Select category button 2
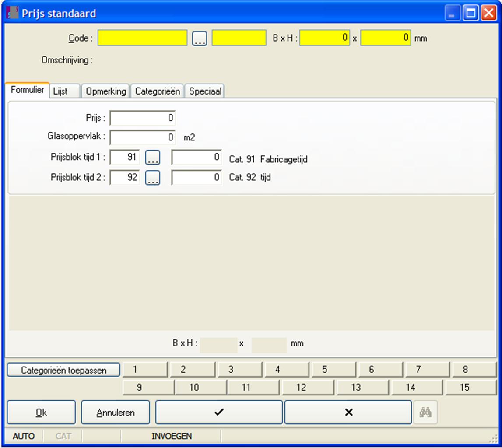 [x=193, y=370]
